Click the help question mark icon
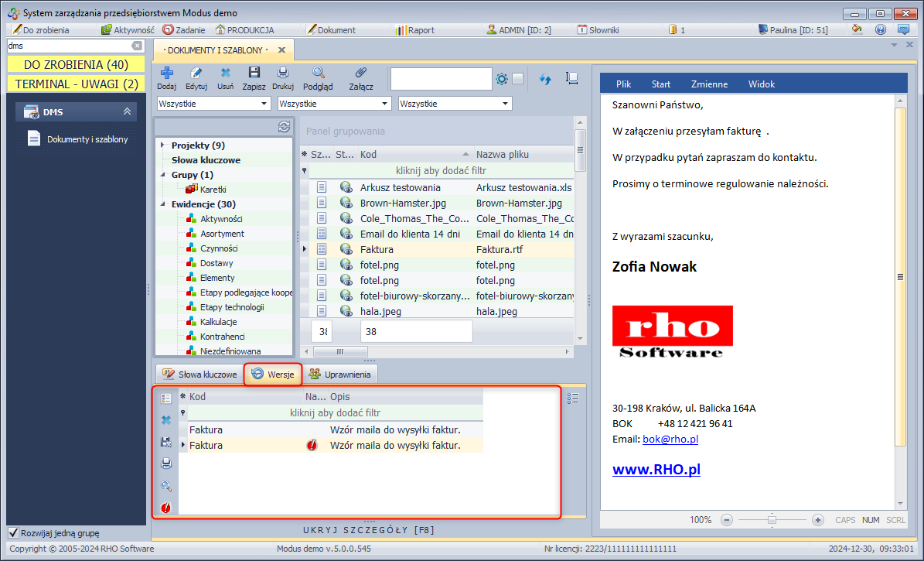The height and width of the screenshot is (561, 924). [x=881, y=29]
